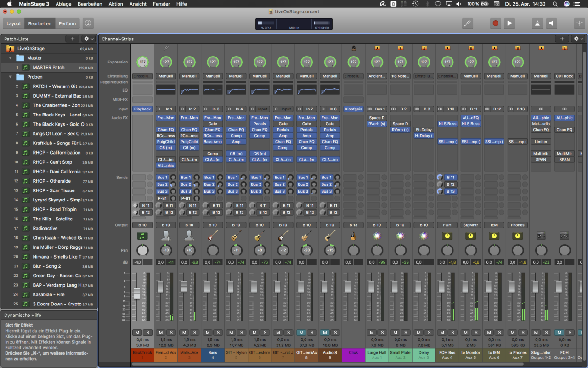
Task: Collapse the Master folder disclosure triangle
Action: click(x=10, y=58)
